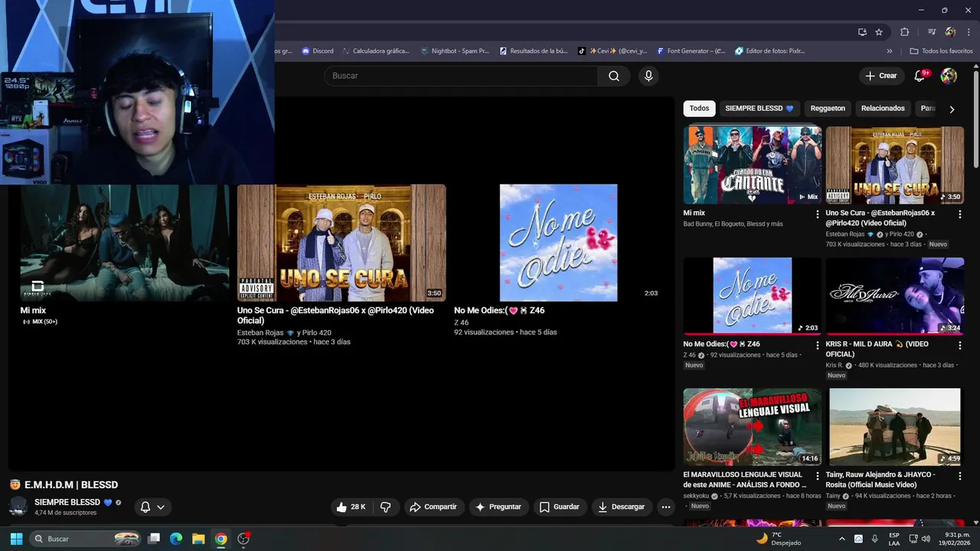980x551 pixels.
Task: Open Calculadora gráfica bookmark
Action: coord(376,51)
